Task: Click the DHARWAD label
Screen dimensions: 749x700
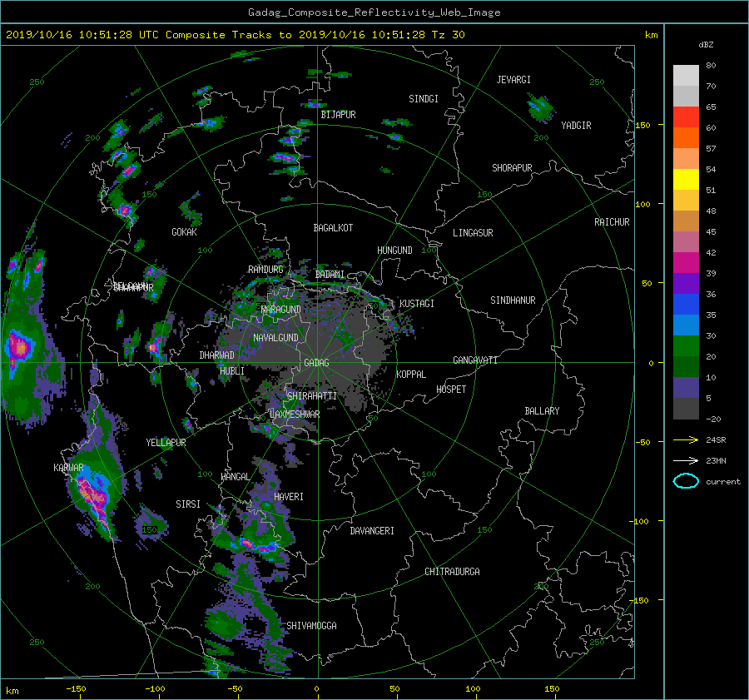Action: pos(217,355)
